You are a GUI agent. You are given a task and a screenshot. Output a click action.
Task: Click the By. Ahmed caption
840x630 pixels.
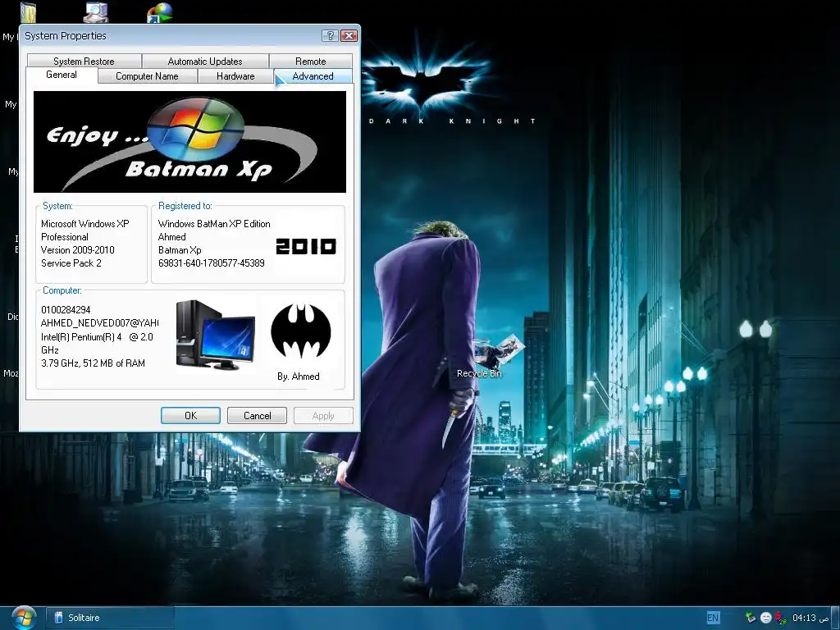(299, 377)
